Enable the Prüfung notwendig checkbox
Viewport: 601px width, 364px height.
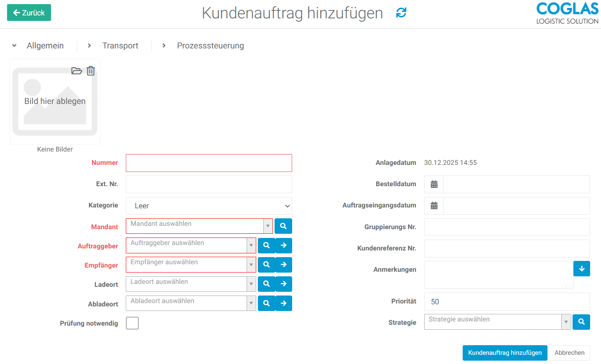pyautogui.click(x=132, y=323)
